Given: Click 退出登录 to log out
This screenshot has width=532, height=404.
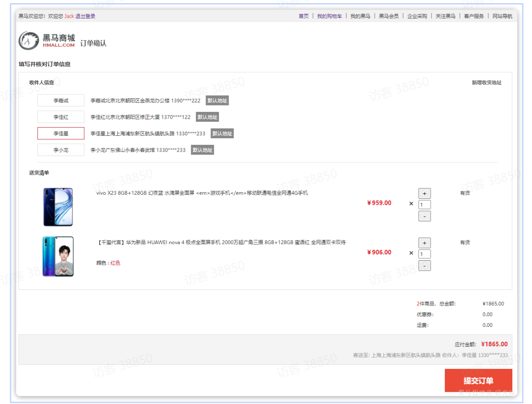Looking at the screenshot, I should pyautogui.click(x=85, y=16).
